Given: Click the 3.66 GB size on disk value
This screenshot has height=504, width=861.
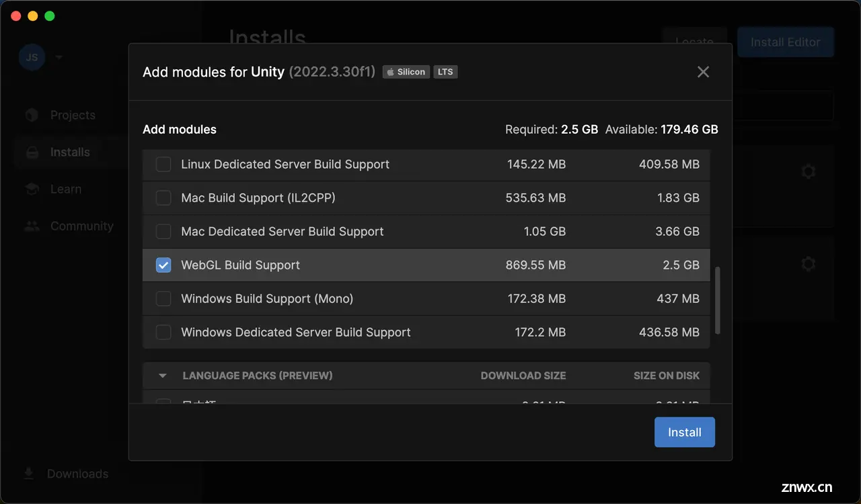Looking at the screenshot, I should tap(678, 231).
